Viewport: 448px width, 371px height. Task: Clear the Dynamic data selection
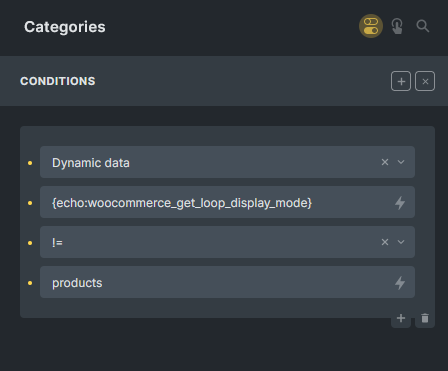tap(385, 162)
